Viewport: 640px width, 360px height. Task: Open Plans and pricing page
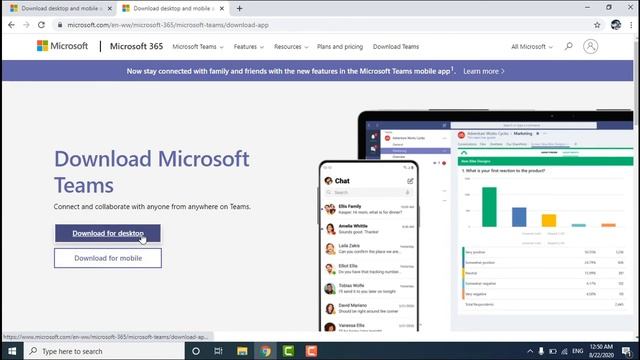coord(340,47)
